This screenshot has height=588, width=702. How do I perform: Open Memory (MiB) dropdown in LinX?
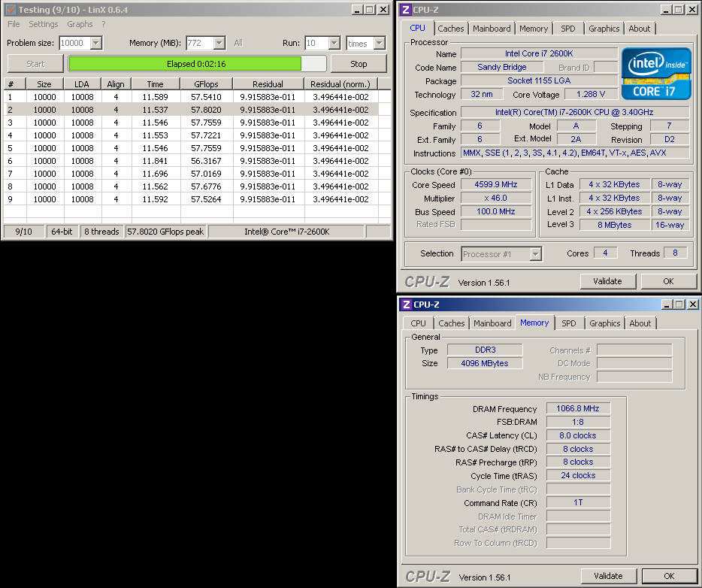[219, 43]
